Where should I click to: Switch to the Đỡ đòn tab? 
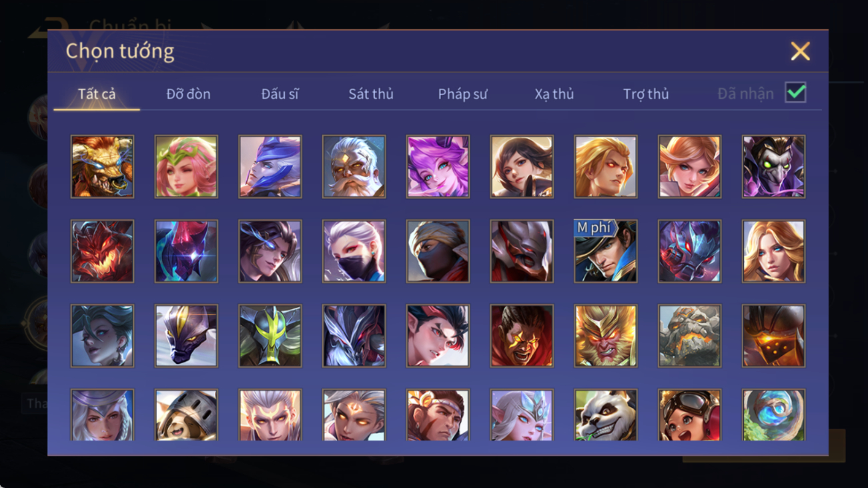pyautogui.click(x=188, y=94)
